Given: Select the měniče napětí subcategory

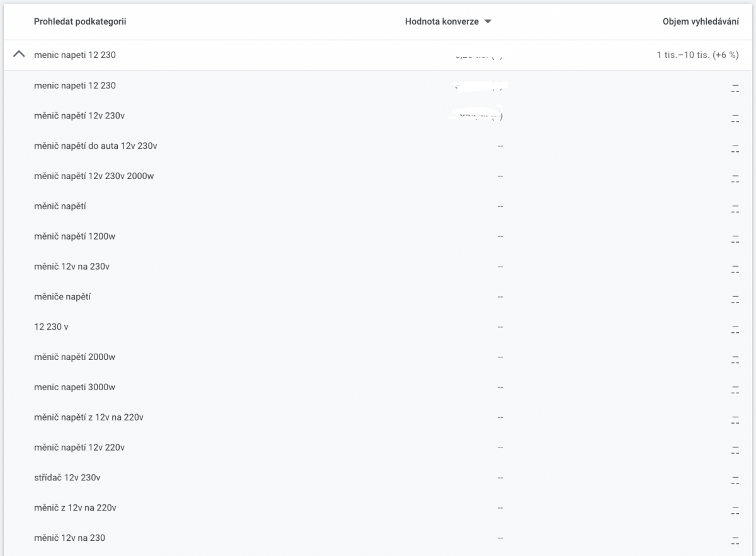Looking at the screenshot, I should pyautogui.click(x=62, y=296).
